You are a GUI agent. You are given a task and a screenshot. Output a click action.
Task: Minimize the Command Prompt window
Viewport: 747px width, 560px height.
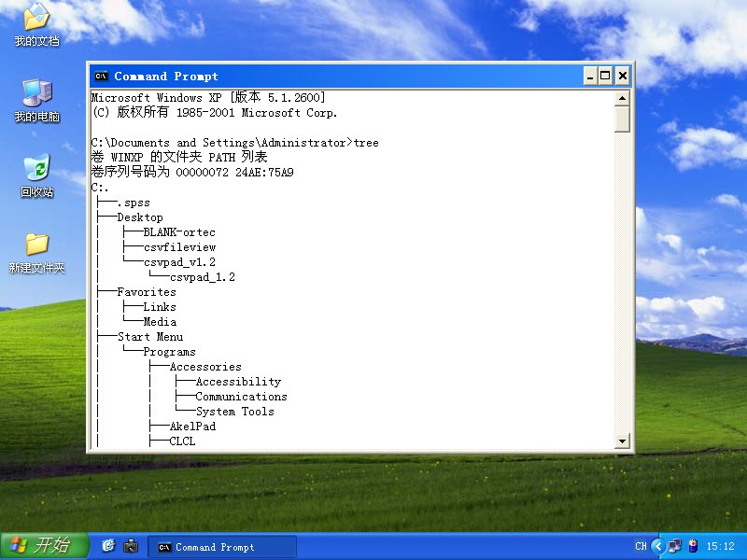pyautogui.click(x=590, y=76)
